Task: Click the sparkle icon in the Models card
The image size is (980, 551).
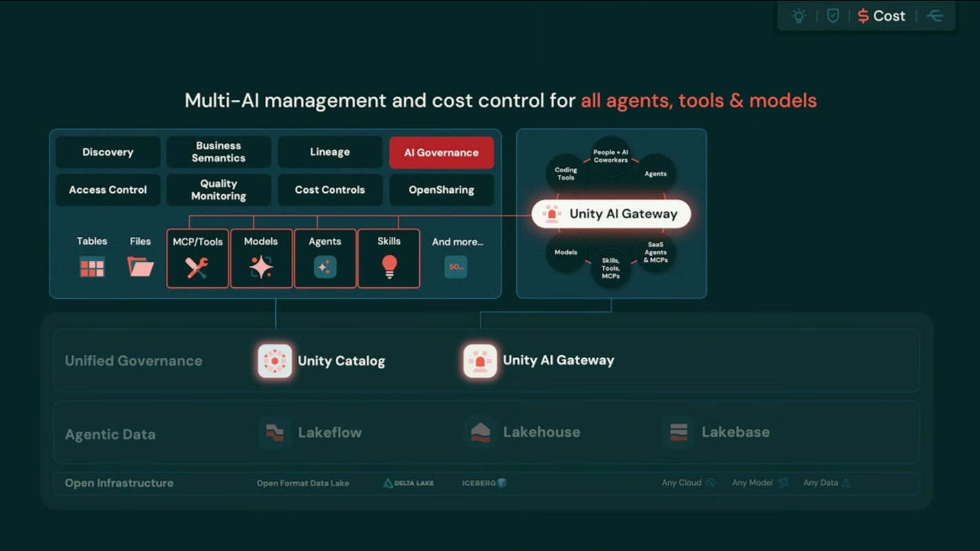Action: tap(261, 267)
